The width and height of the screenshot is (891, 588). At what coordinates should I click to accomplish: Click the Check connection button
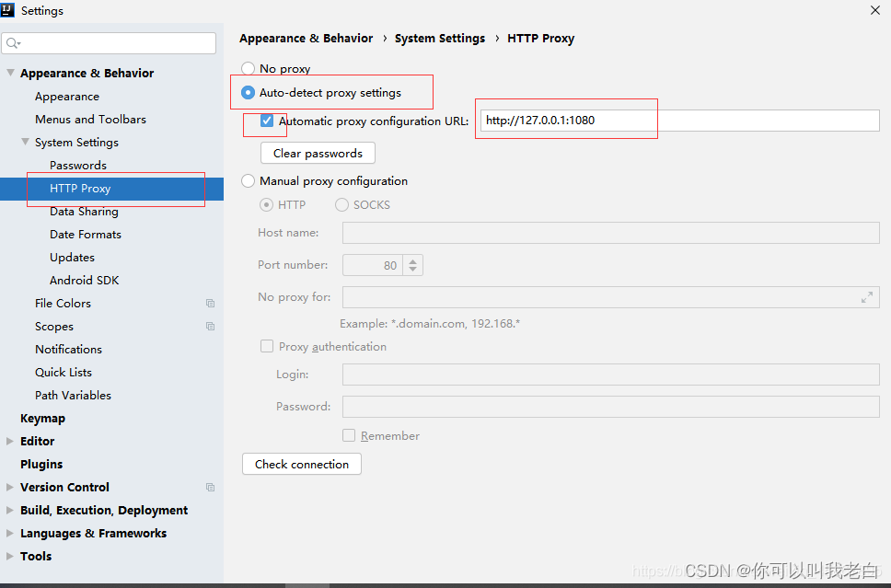pyautogui.click(x=302, y=465)
